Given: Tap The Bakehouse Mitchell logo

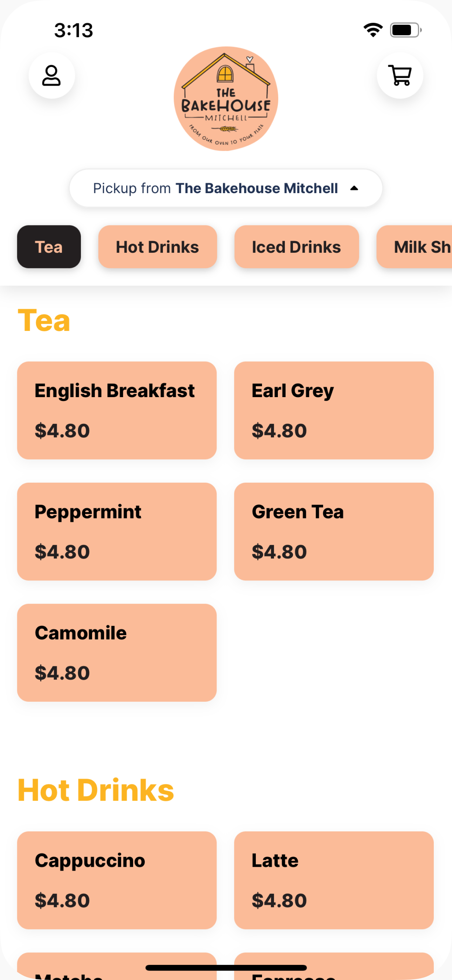Looking at the screenshot, I should pyautogui.click(x=226, y=98).
